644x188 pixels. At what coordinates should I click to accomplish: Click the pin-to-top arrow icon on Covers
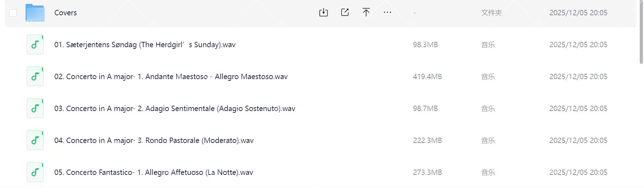[x=366, y=13]
